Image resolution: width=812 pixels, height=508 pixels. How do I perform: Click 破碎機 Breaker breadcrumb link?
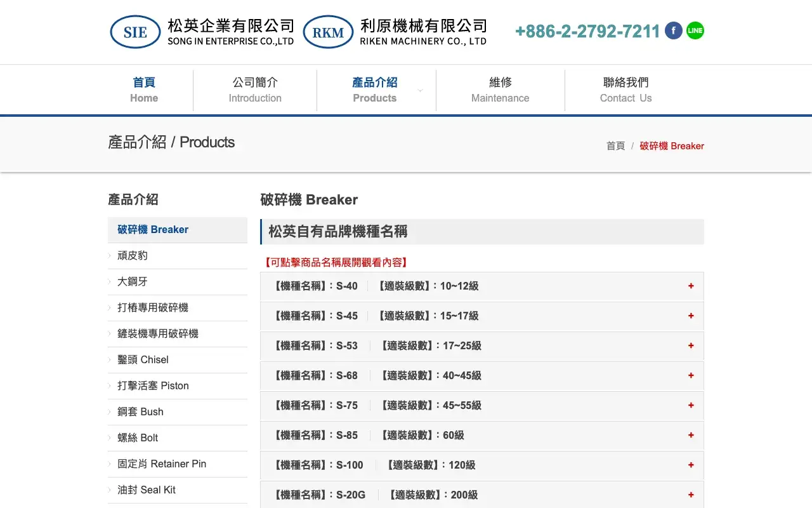[x=672, y=146]
